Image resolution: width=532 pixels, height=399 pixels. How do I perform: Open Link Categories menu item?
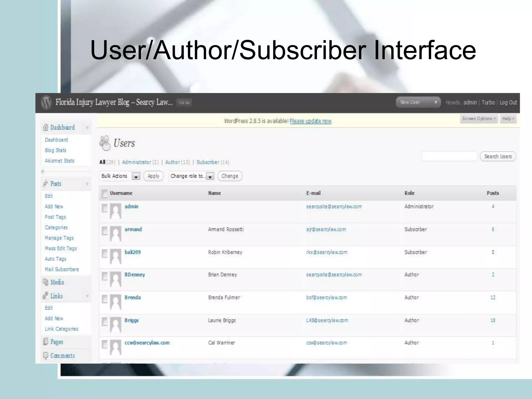(x=62, y=329)
